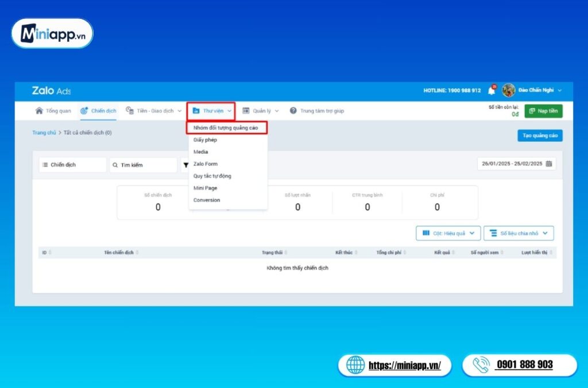588x388 pixels.
Task: Sort by Số người xem column arrows
Action: [x=502, y=253]
